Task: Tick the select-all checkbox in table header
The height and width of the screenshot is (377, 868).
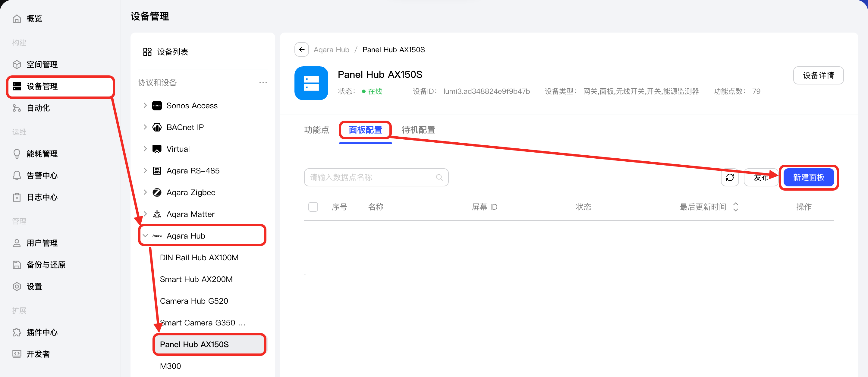Action: point(313,207)
